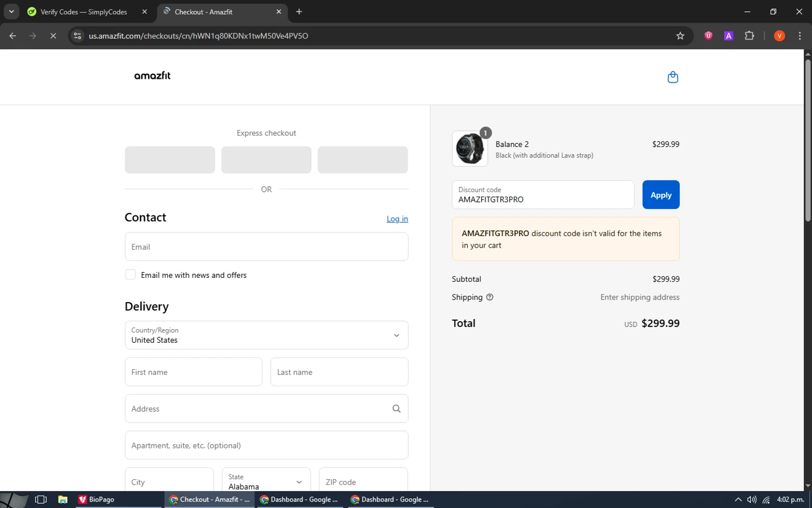The image size is (812, 508).
Task: Open the Chrome profile avatar
Action: tap(780, 36)
